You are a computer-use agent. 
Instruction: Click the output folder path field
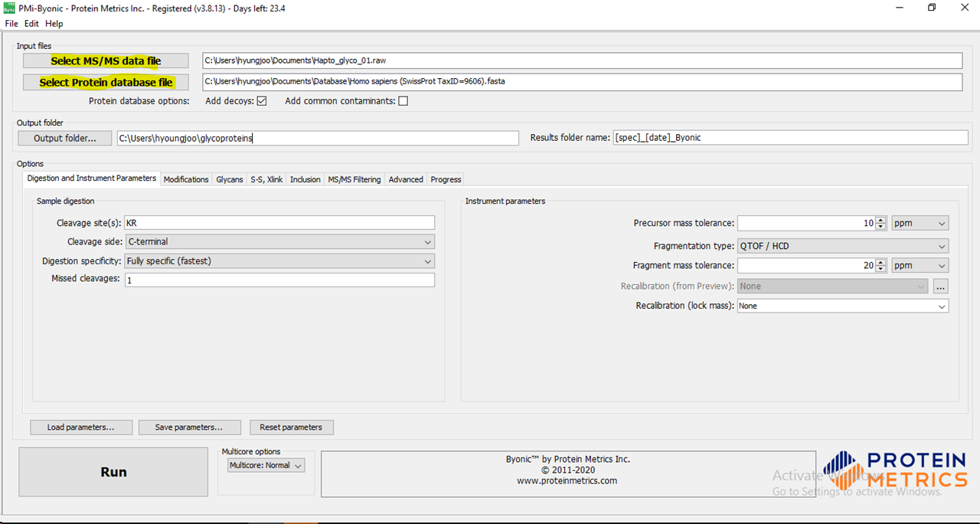click(318, 138)
